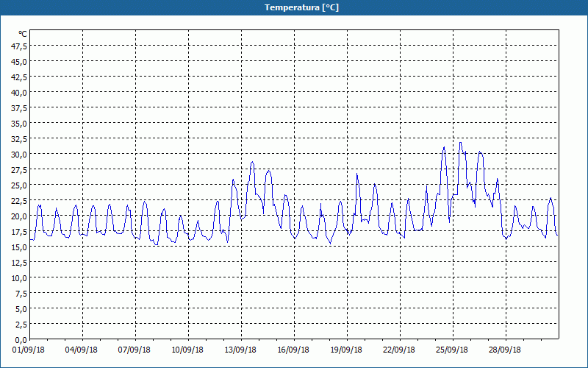This screenshot has width=588, height=368.
Task: Click the 25/09/18 date label
Action: click(x=452, y=350)
